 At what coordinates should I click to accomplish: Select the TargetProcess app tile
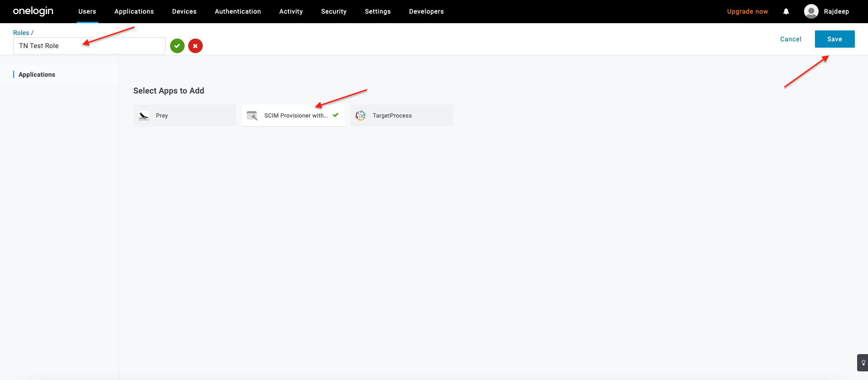click(401, 116)
